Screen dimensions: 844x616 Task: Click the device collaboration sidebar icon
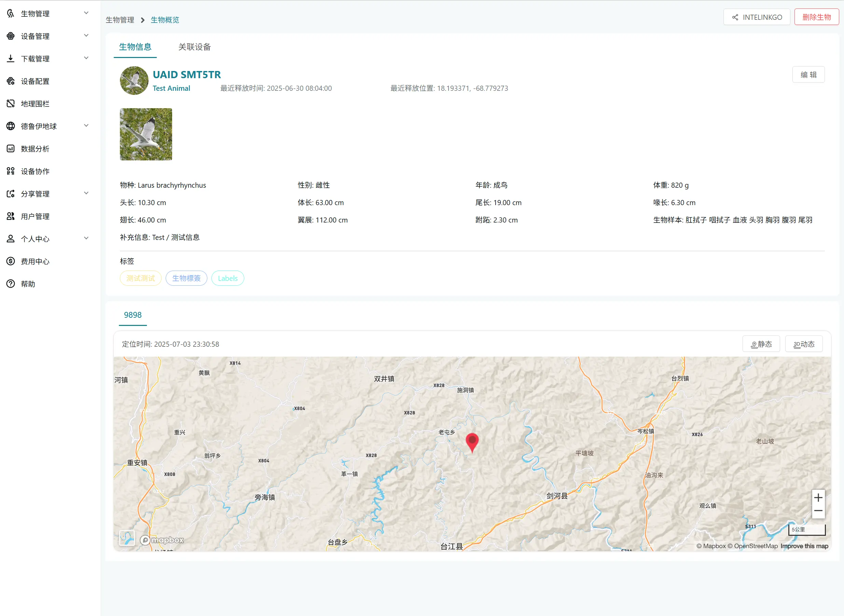pos(11,171)
